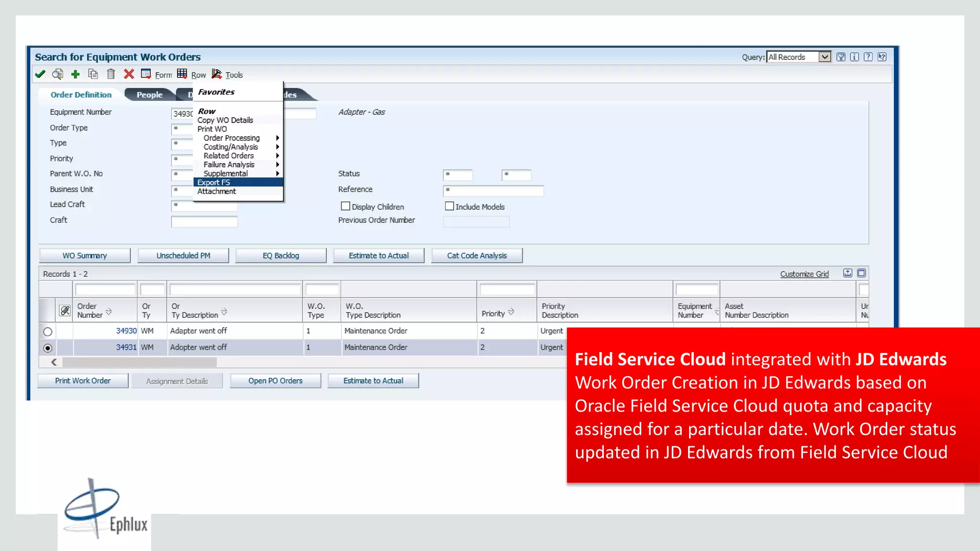Expand the Related Orders submenu
Viewport: 980px width, 551px height.
(238, 155)
